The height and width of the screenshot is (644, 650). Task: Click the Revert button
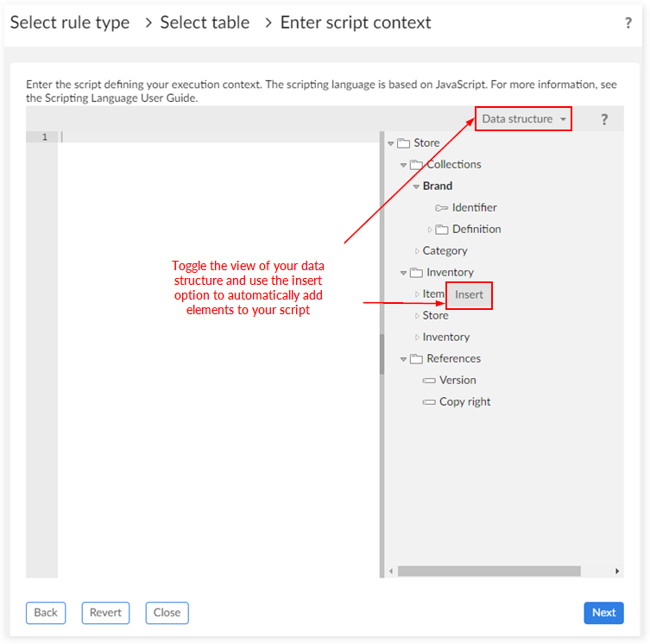tap(105, 613)
